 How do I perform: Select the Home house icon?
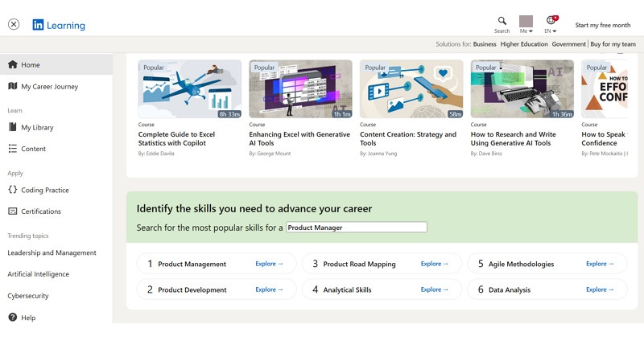coord(13,64)
